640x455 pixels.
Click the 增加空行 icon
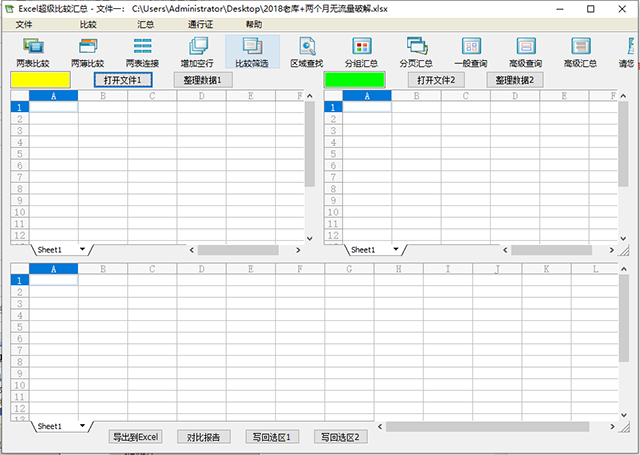coord(198,52)
